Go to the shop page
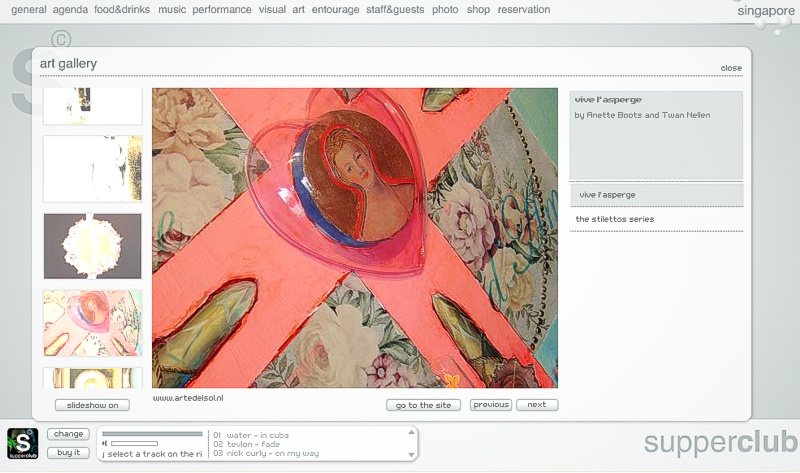The image size is (800, 473). tap(478, 10)
